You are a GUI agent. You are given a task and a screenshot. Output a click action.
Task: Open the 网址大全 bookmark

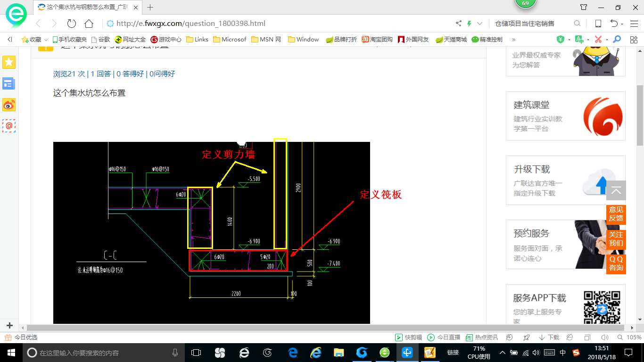coord(131,40)
